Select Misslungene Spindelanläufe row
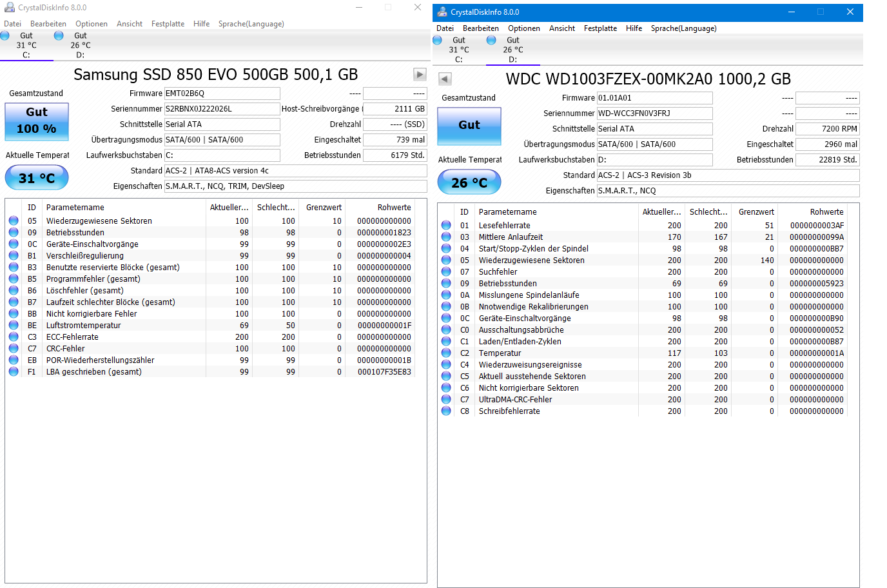The height and width of the screenshot is (588, 887). tap(643, 295)
